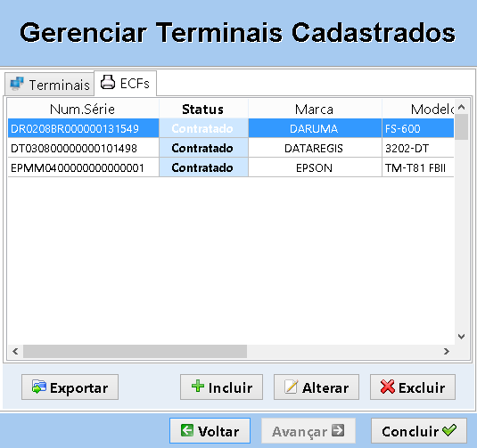Click the green plus Incluir icon

(198, 386)
